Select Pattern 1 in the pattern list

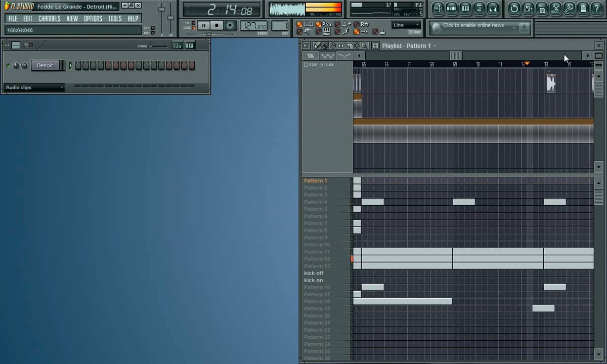point(316,180)
